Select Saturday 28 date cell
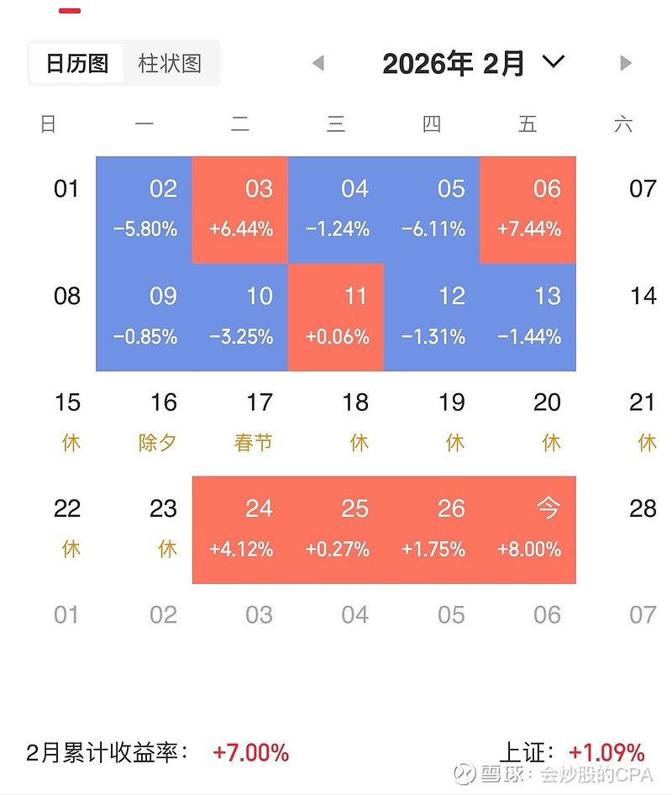Screen dimensions: 672x795 point(642,508)
